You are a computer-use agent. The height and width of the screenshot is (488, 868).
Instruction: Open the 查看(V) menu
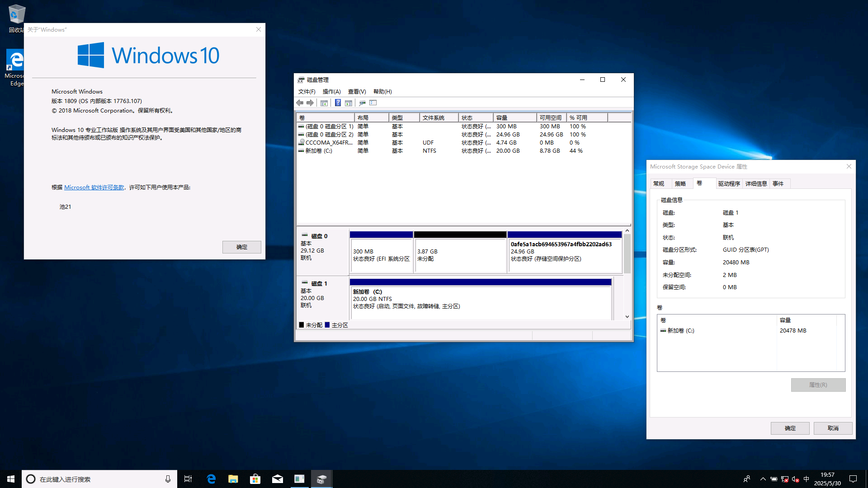point(357,92)
